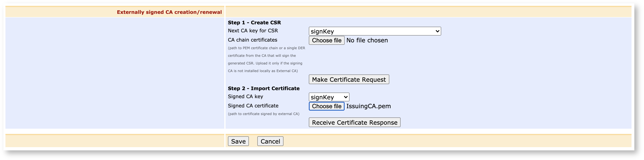Save the CA configuration

[x=238, y=141]
